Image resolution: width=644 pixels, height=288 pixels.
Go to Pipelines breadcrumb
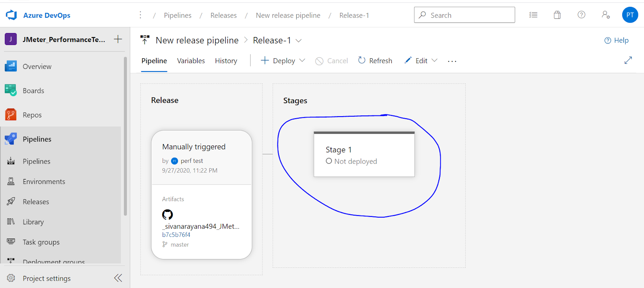(178, 15)
